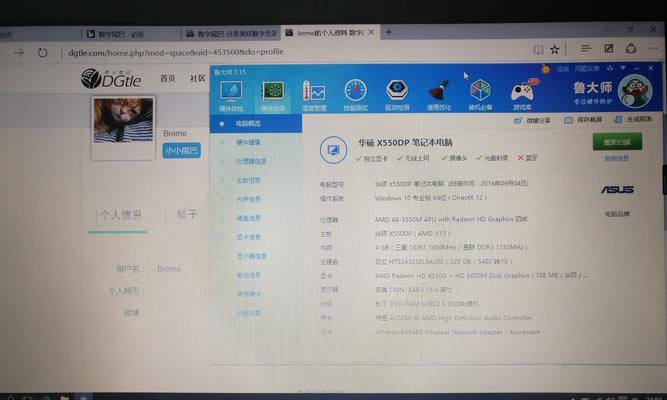Open new Edge tab with plus button

click(388, 32)
